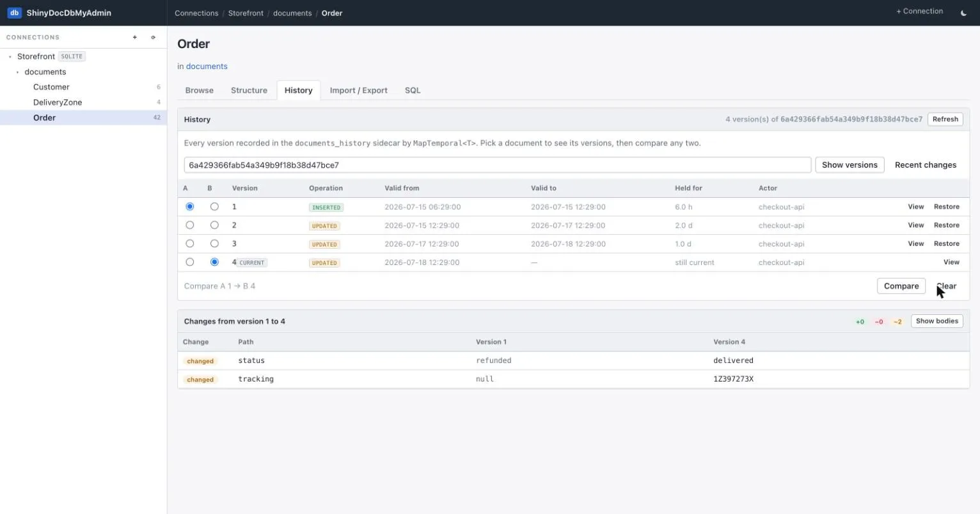980x514 pixels.
Task: Click the Clear button
Action: coord(947,286)
